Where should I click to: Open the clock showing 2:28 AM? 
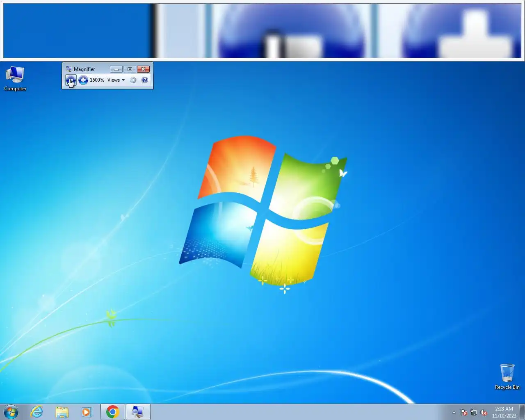[x=504, y=412]
